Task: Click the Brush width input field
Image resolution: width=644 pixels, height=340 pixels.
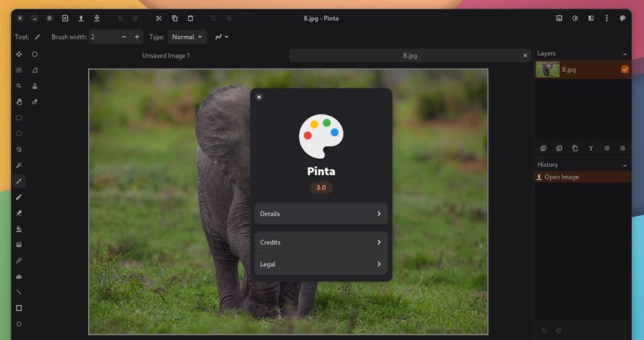Action: coord(103,37)
